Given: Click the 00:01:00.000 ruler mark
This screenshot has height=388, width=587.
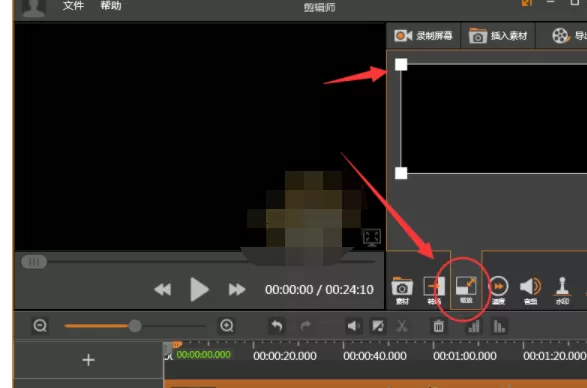Looking at the screenshot, I should pos(465,356).
